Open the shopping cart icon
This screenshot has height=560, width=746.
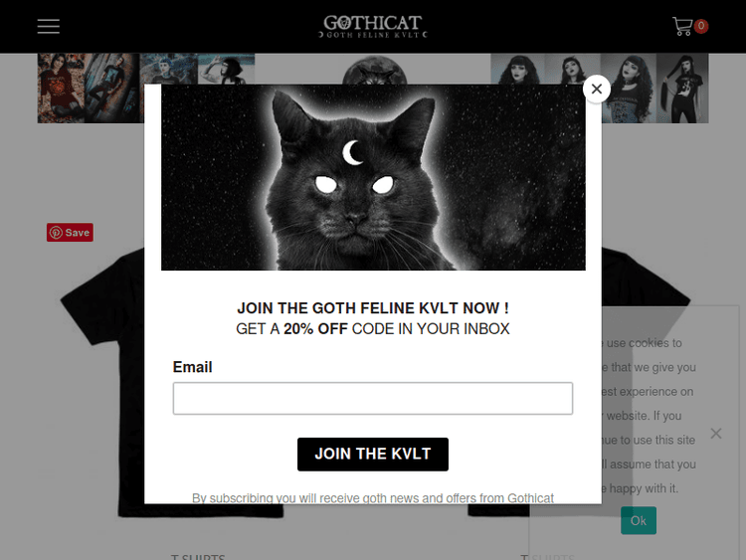(x=681, y=26)
